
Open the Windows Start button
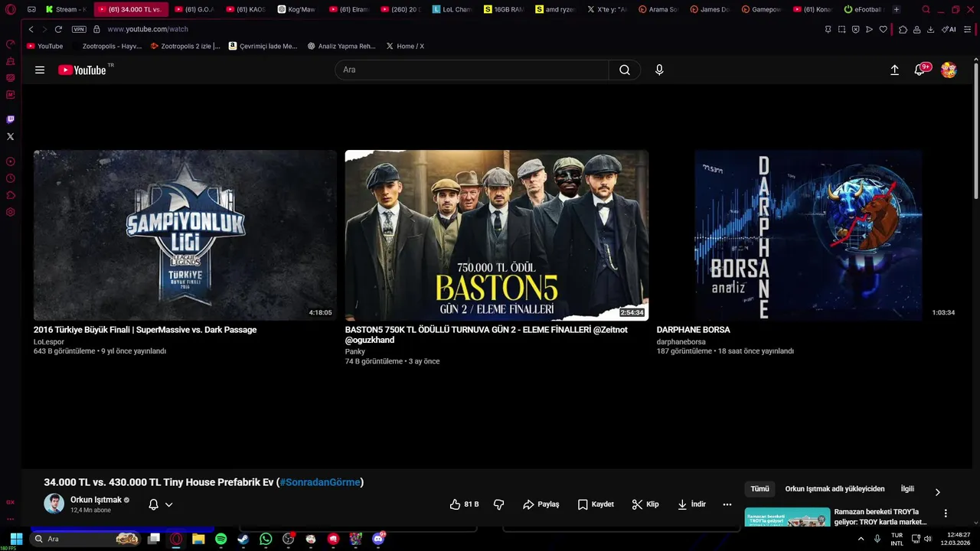pos(15,539)
